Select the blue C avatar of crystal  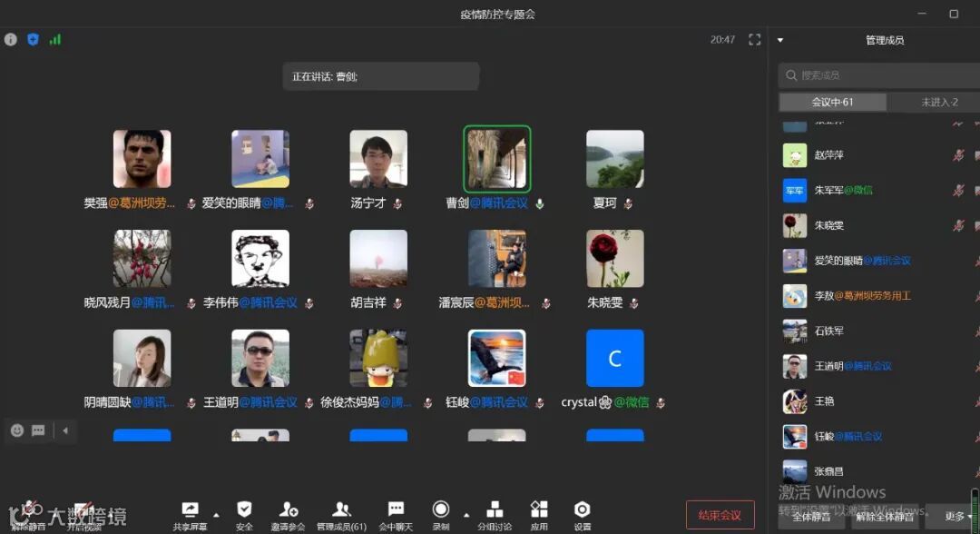(x=615, y=359)
